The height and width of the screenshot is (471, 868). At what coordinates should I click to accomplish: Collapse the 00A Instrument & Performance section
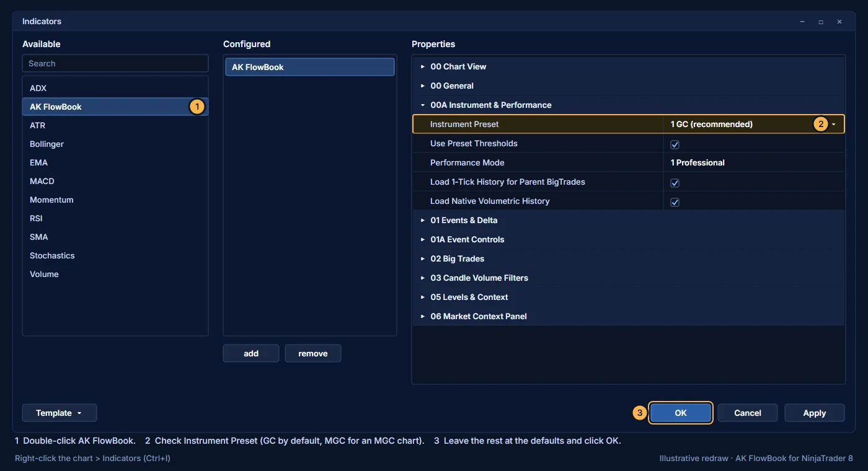629,105
